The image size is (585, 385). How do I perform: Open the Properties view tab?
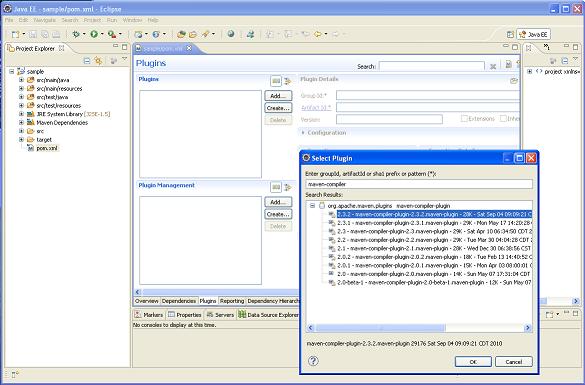[x=185, y=315]
